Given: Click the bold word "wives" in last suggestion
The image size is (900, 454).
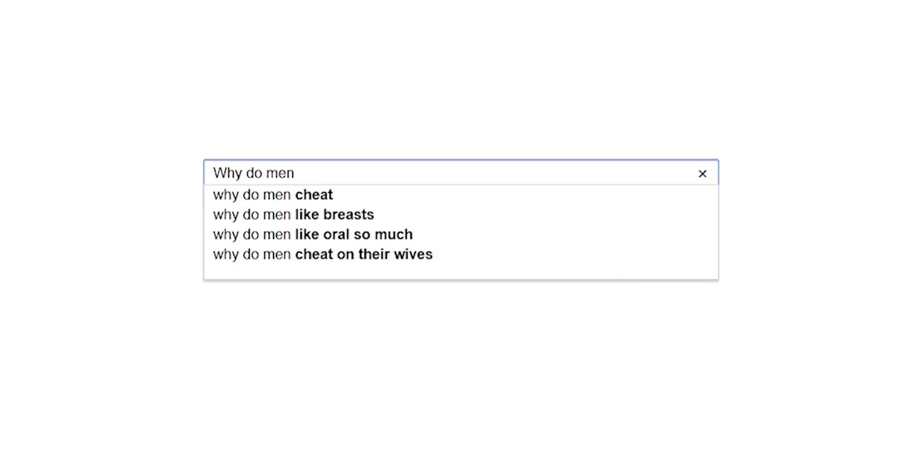Looking at the screenshot, I should pyautogui.click(x=412, y=254).
